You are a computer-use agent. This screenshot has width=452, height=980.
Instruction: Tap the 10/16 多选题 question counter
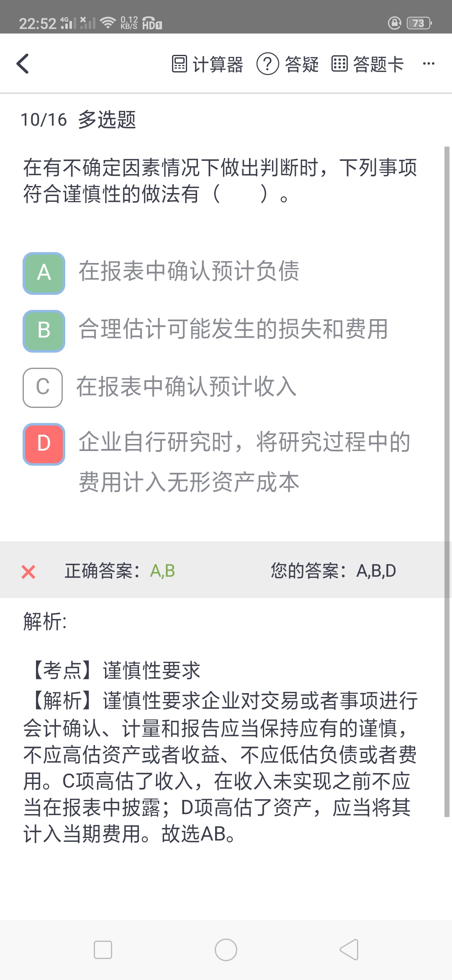coord(78,120)
